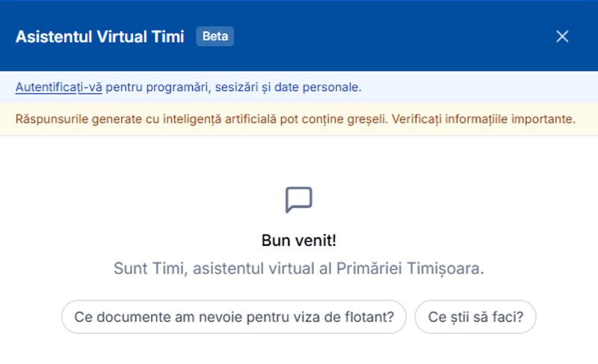
Task: Click the Beta badge in header
Action: point(215,36)
